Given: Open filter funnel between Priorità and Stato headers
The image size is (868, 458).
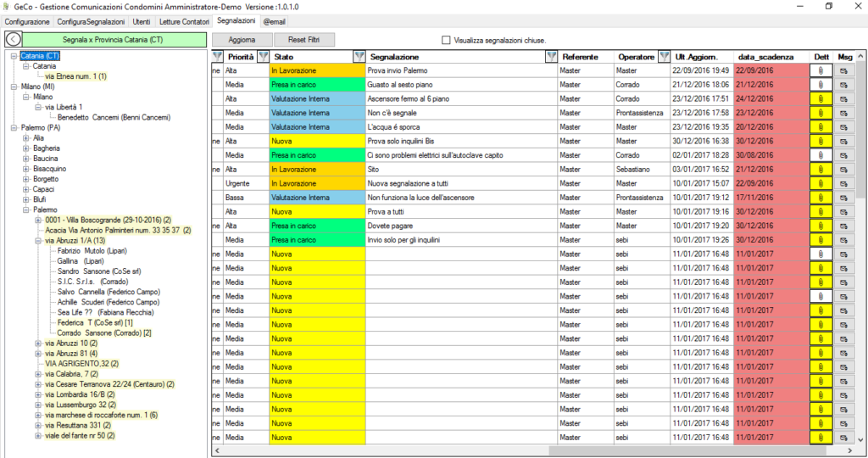Looking at the screenshot, I should click(x=264, y=57).
